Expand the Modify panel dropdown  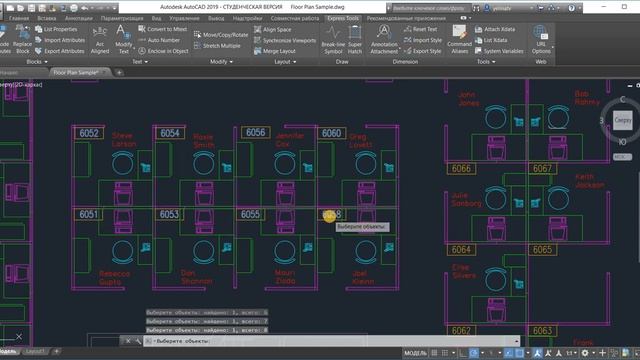coord(221,62)
